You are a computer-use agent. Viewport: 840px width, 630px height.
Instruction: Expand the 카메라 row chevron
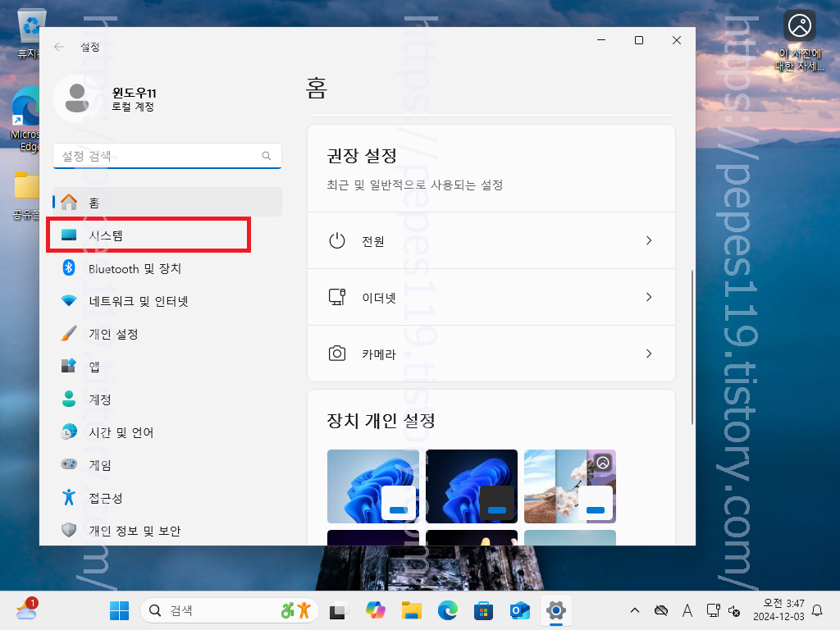[x=649, y=354]
